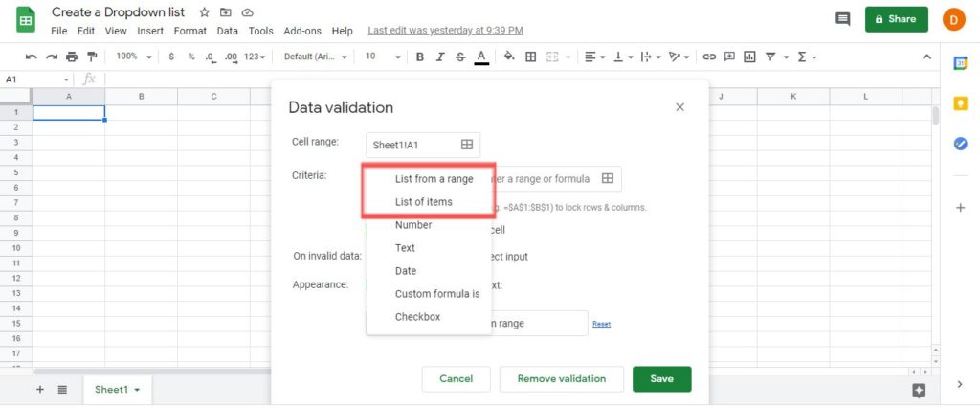
Task: Select Date criteria option
Action: 429,271
